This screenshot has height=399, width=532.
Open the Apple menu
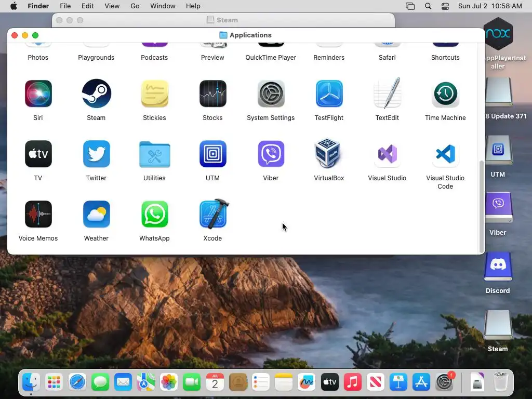click(x=14, y=6)
